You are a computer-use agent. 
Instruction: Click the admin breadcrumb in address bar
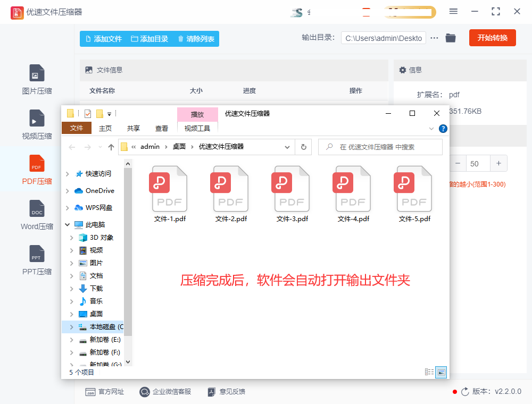pyautogui.click(x=150, y=147)
